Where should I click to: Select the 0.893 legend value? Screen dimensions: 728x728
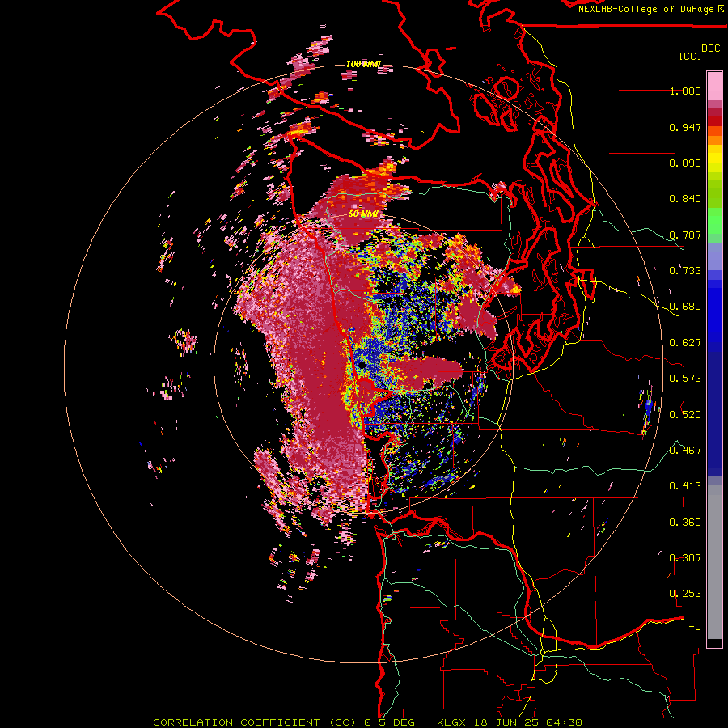coord(685,163)
